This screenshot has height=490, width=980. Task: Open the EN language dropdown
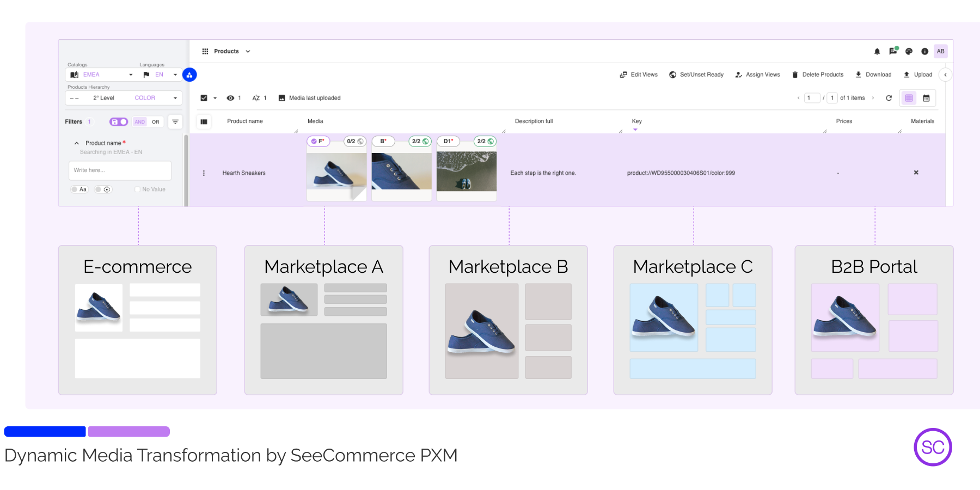[160, 75]
